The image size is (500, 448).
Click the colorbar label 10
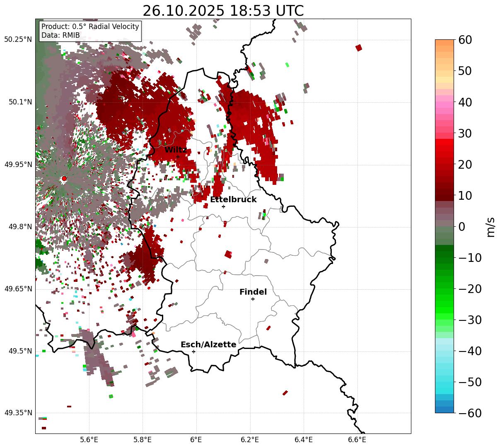pyautogui.click(x=464, y=196)
